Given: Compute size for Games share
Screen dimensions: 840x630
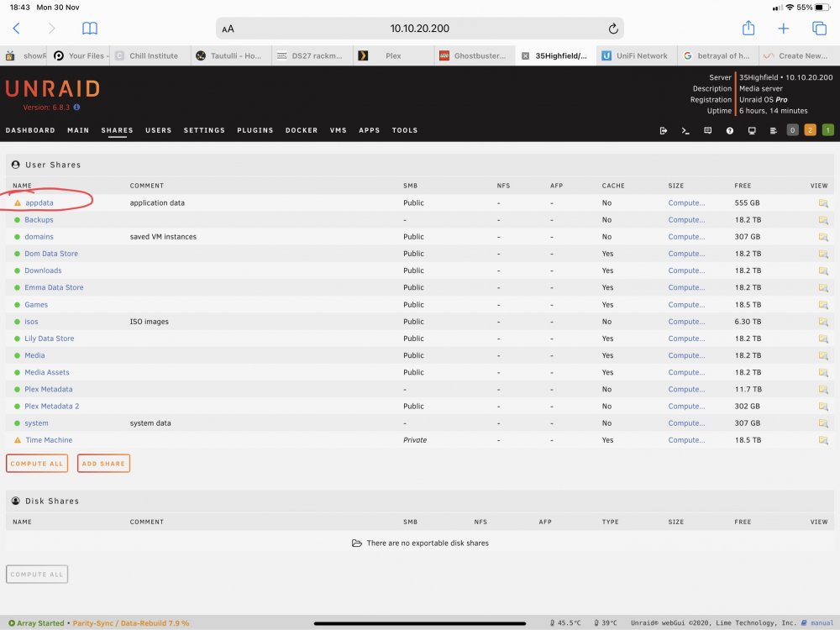Looking at the screenshot, I should (x=686, y=305).
